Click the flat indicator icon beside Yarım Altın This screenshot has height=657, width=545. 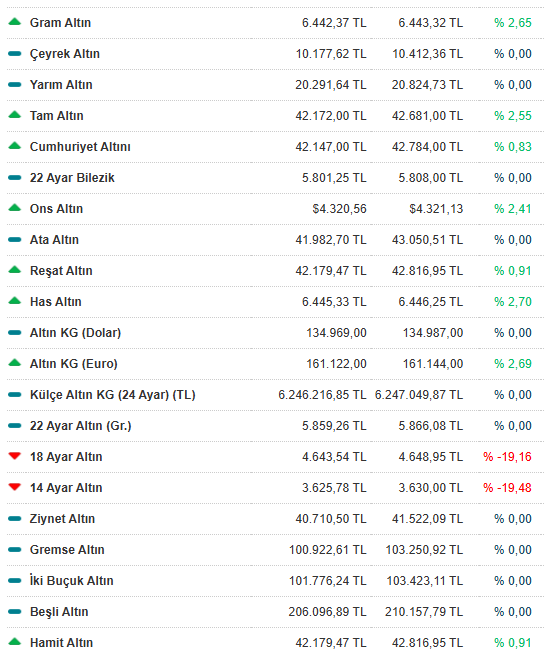coord(15,84)
